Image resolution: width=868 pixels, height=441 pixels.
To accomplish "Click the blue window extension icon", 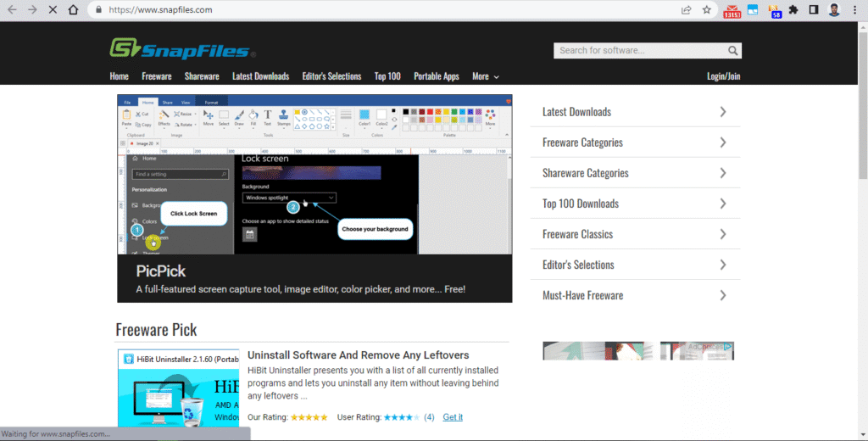I will pyautogui.click(x=753, y=10).
